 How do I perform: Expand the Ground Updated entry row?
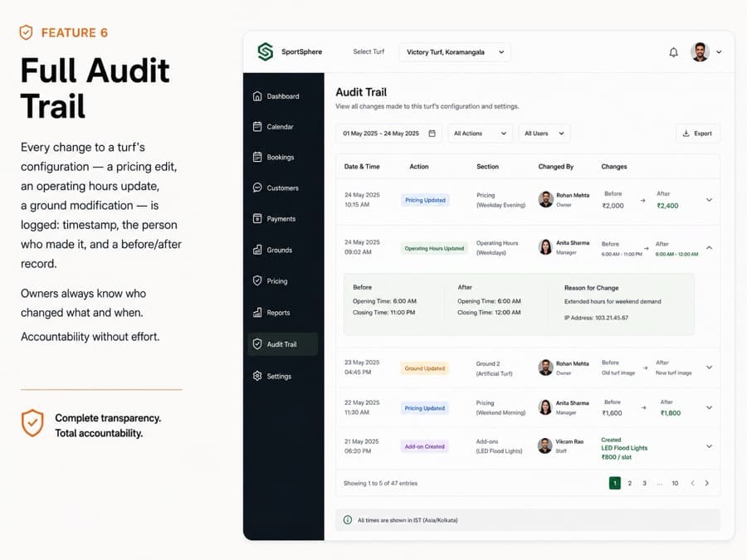coord(709,368)
